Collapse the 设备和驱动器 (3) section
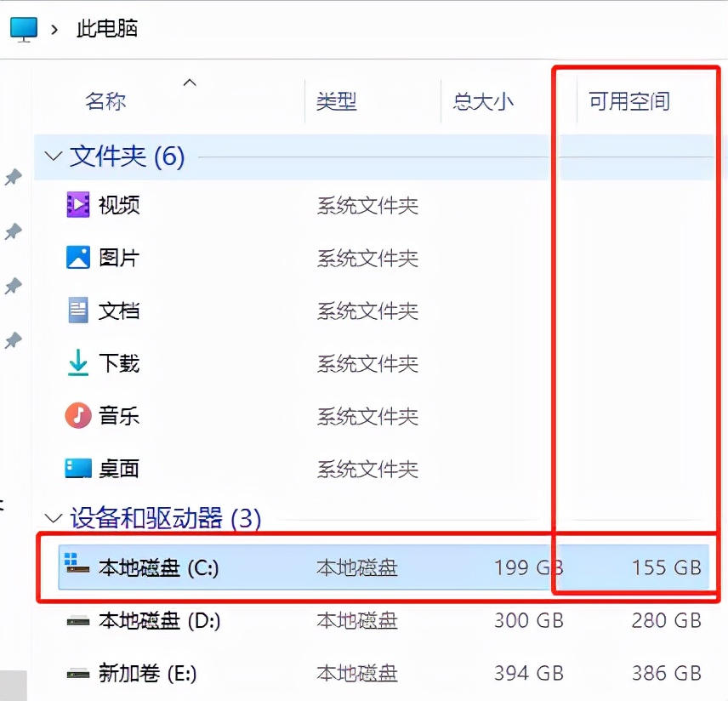The width and height of the screenshot is (728, 701). pos(54,519)
